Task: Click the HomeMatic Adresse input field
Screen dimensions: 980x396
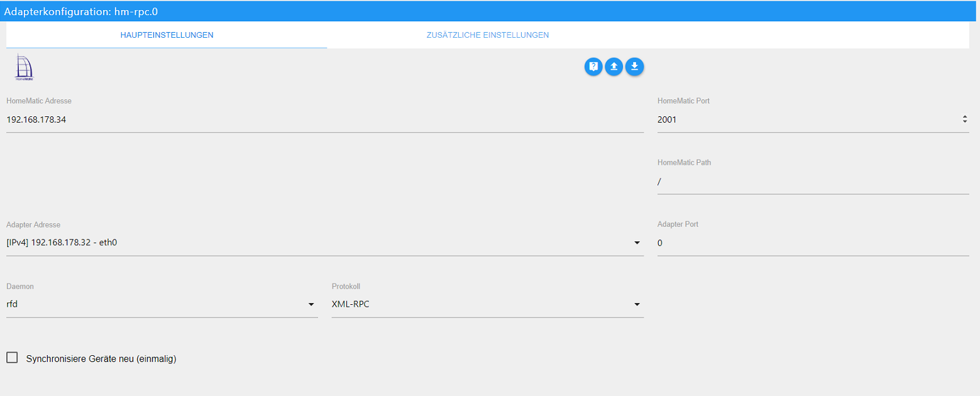Action: click(325, 119)
